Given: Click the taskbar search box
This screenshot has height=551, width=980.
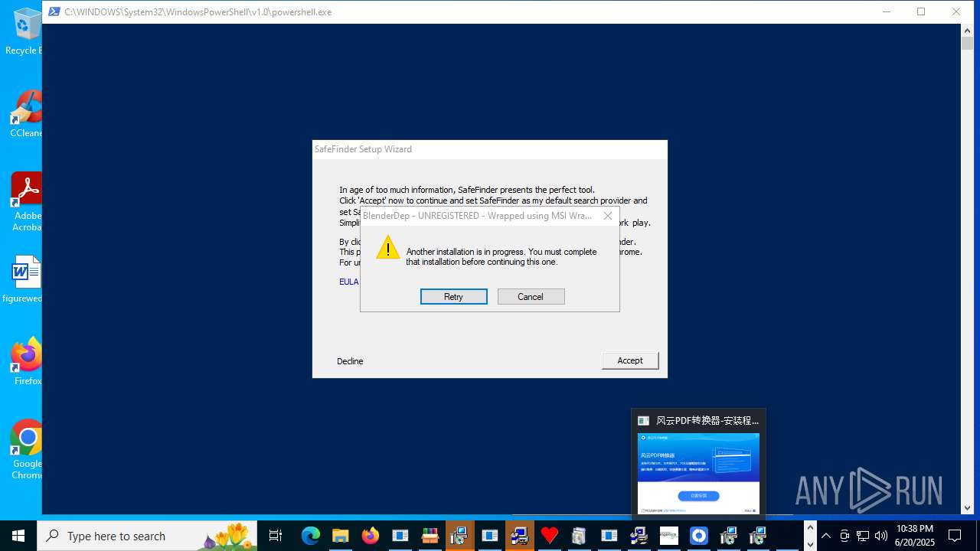Looking at the screenshot, I should tap(147, 536).
